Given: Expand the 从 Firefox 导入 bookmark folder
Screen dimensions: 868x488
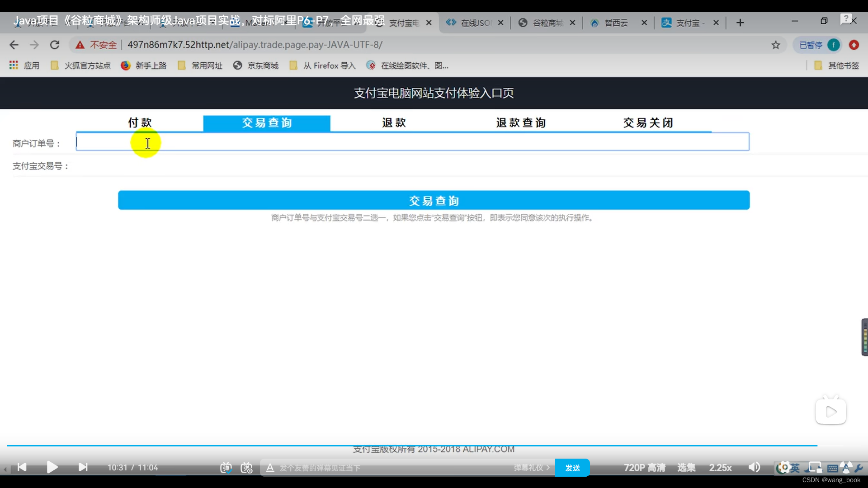Looking at the screenshot, I should pos(322,66).
